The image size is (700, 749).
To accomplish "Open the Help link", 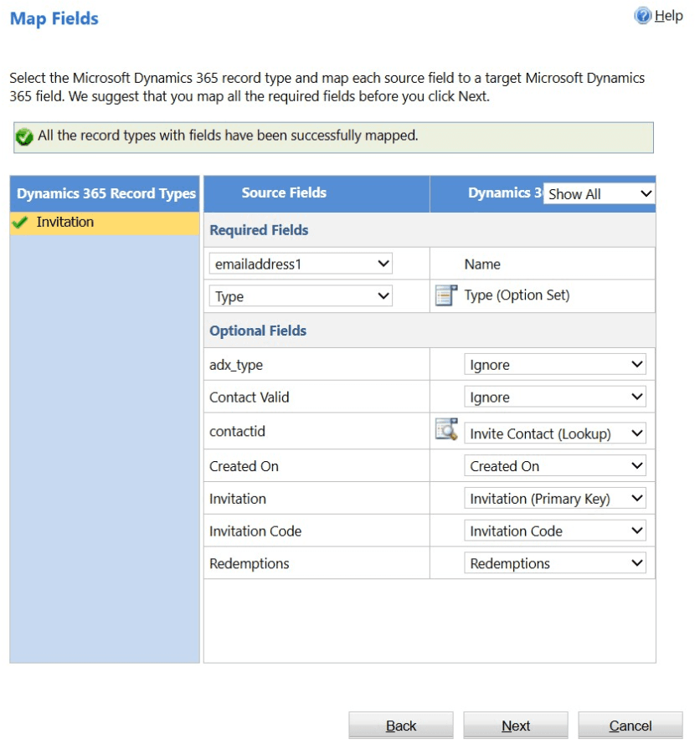I will click(x=668, y=16).
